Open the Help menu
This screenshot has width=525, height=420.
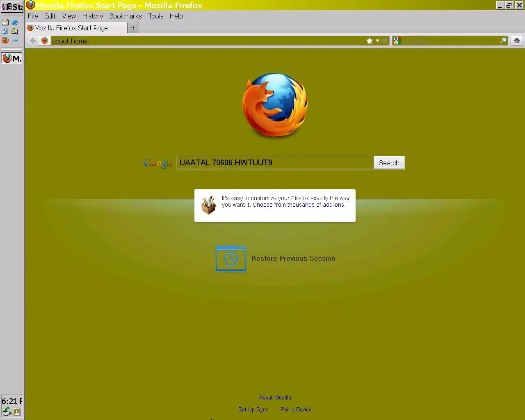tap(176, 16)
